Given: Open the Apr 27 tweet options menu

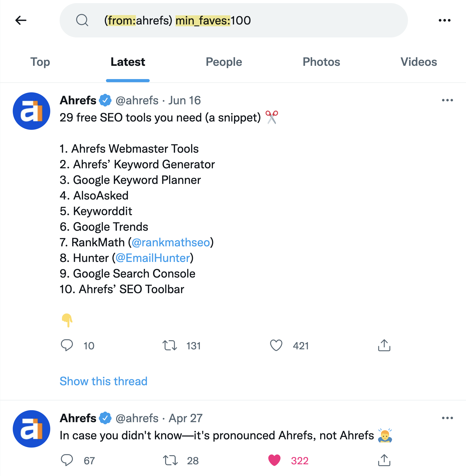Looking at the screenshot, I should 448,417.
